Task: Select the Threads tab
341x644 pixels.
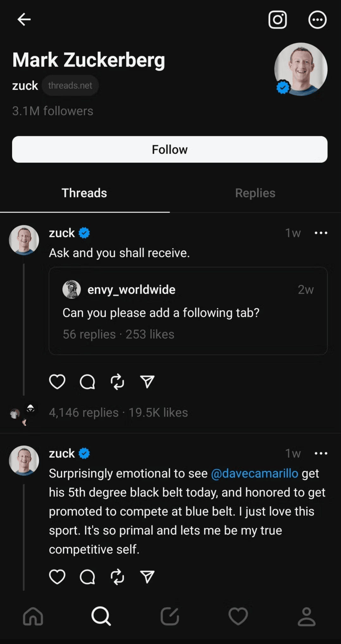Action: point(84,193)
